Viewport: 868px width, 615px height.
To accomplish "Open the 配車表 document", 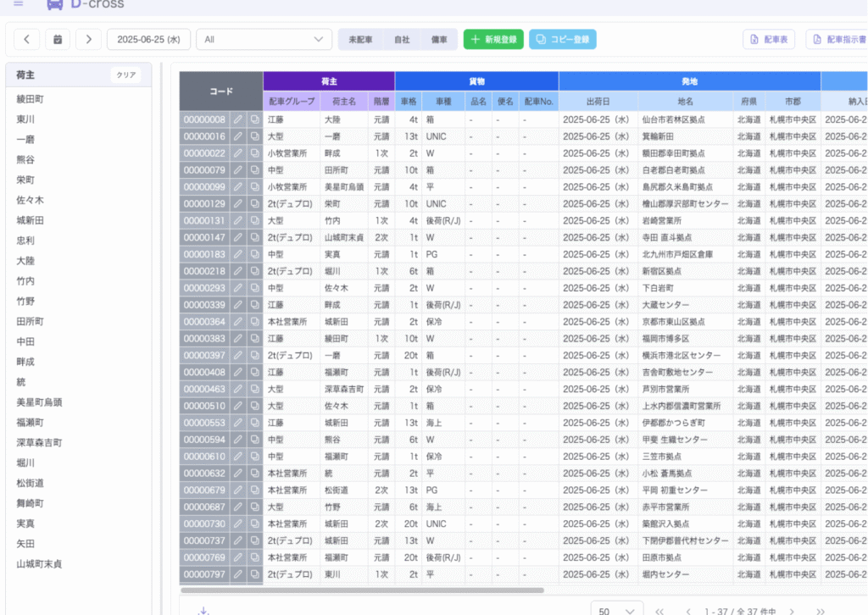I will (770, 39).
